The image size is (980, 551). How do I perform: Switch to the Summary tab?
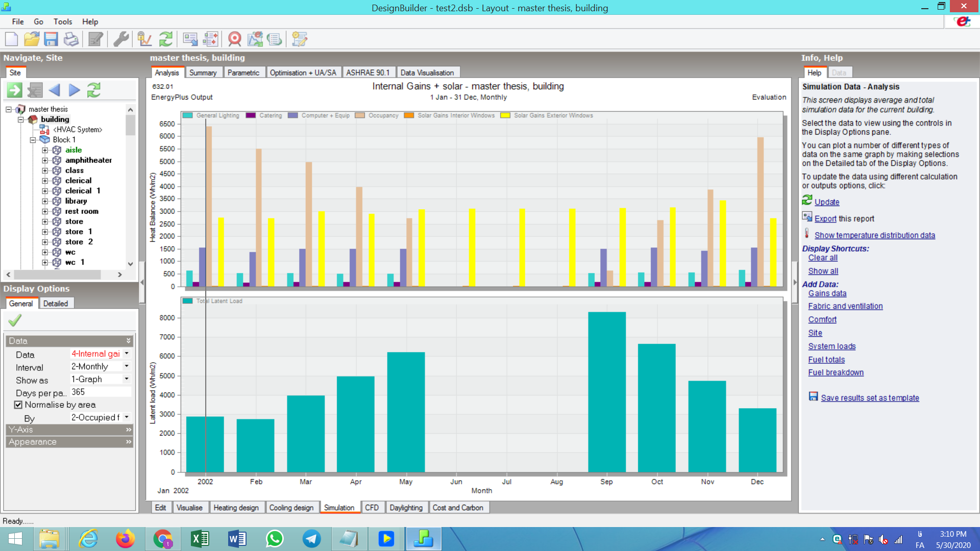203,72
